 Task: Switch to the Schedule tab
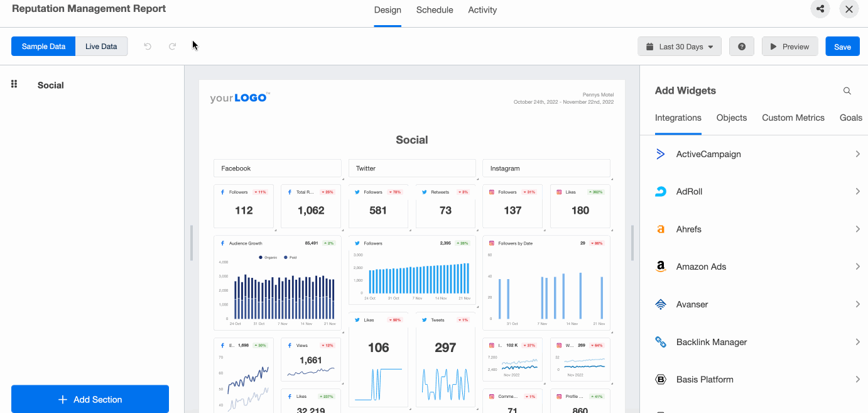point(434,10)
